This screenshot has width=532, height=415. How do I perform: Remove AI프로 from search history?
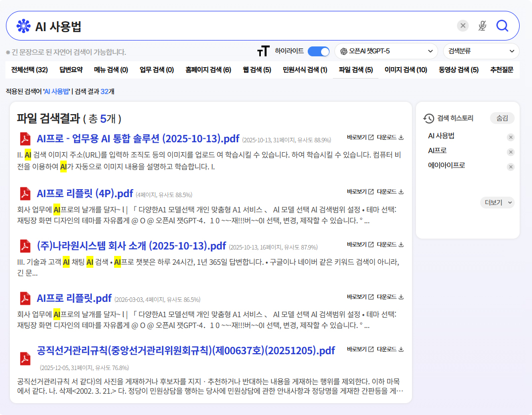pos(511,152)
